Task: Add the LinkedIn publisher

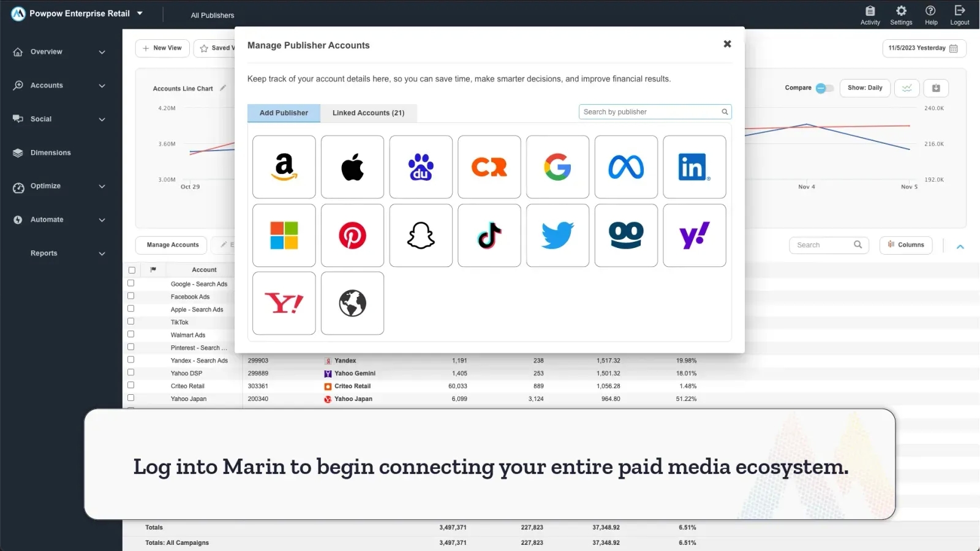Action: click(x=694, y=167)
